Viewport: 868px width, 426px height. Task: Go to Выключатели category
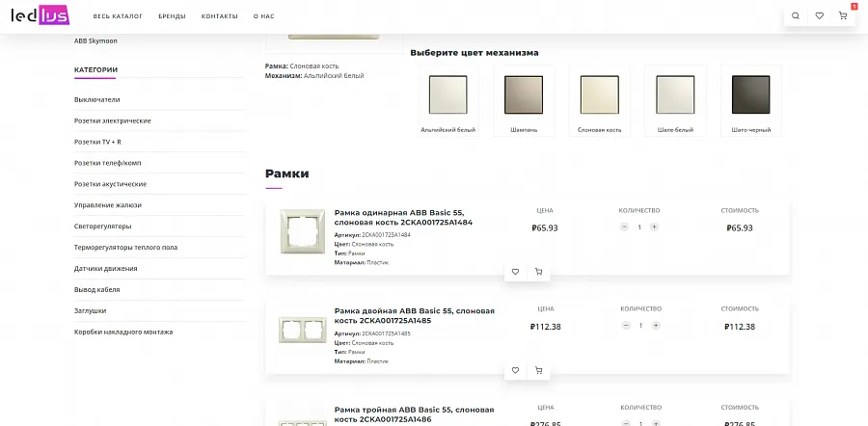[x=96, y=99]
